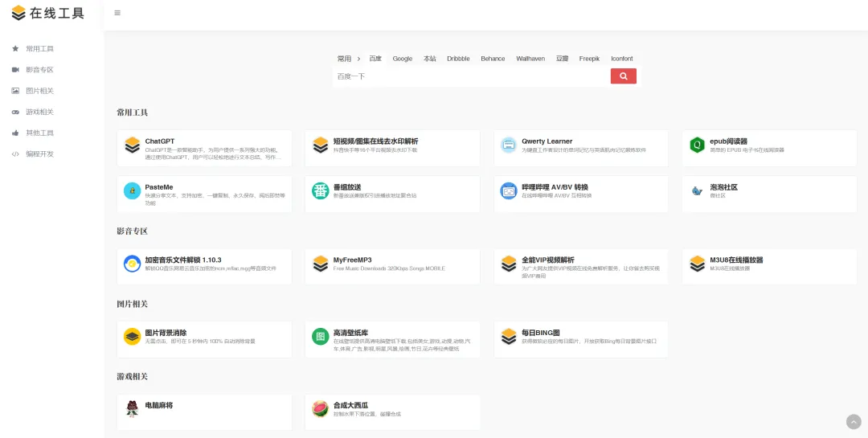868x438 pixels.
Task: Click the M3U8在线播放器 description text
Action: 730,268
